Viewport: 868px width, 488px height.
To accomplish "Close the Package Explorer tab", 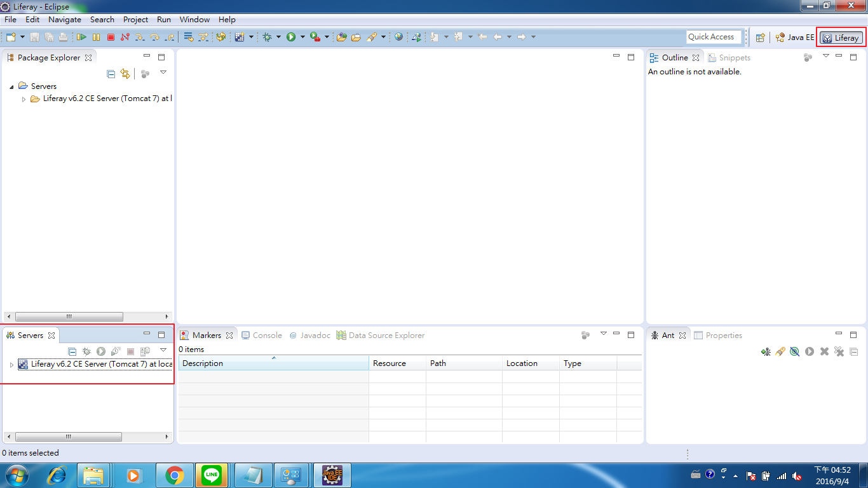I will 88,58.
